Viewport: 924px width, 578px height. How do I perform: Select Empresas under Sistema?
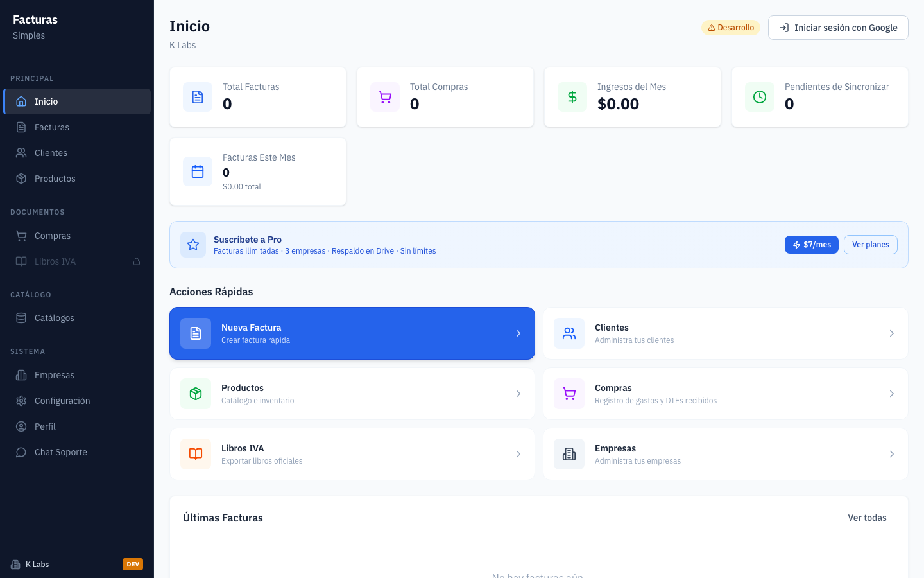click(77, 375)
